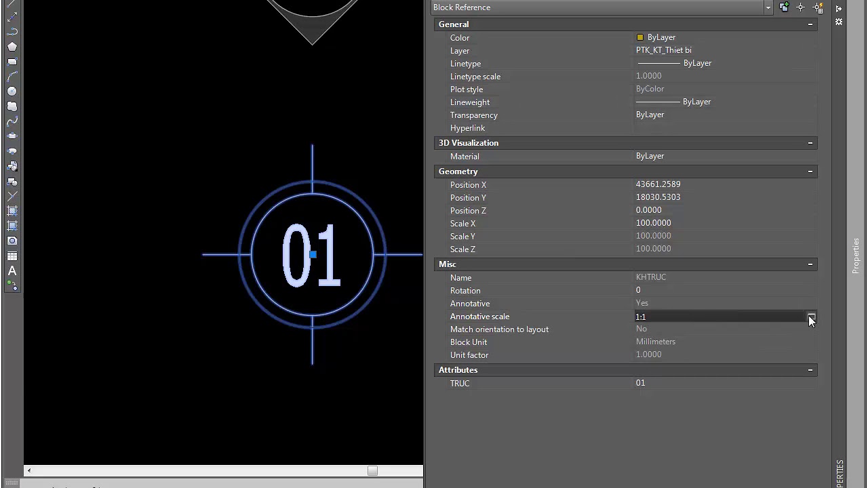Collapse the Attributes section
The image size is (868, 488).
click(810, 370)
